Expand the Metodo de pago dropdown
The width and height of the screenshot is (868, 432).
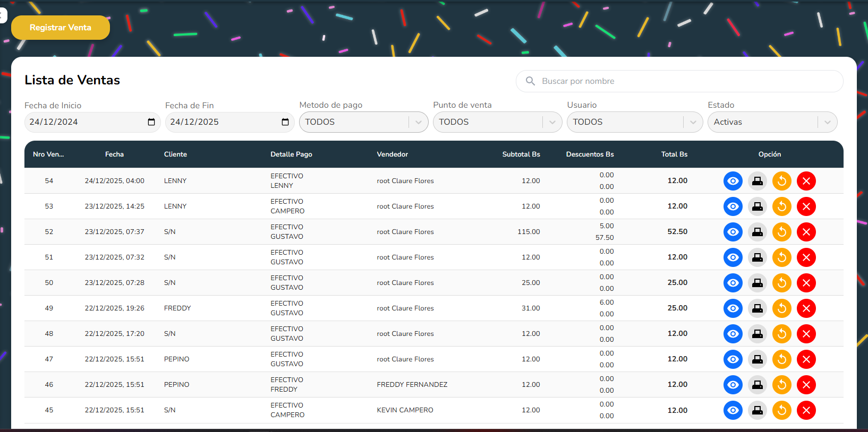point(418,122)
